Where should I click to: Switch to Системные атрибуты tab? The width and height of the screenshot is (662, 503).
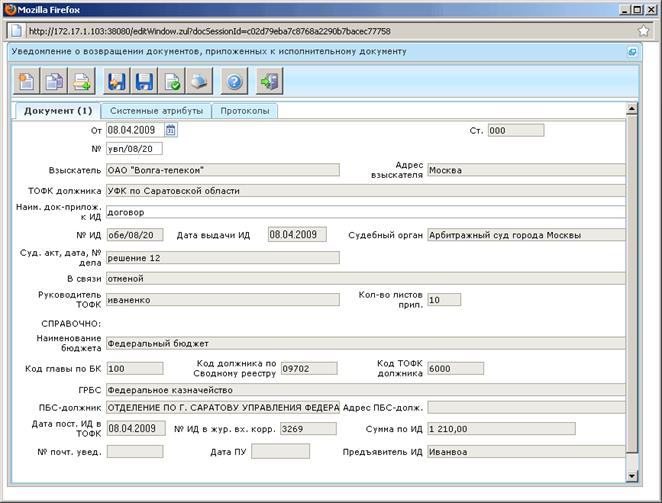(156, 111)
